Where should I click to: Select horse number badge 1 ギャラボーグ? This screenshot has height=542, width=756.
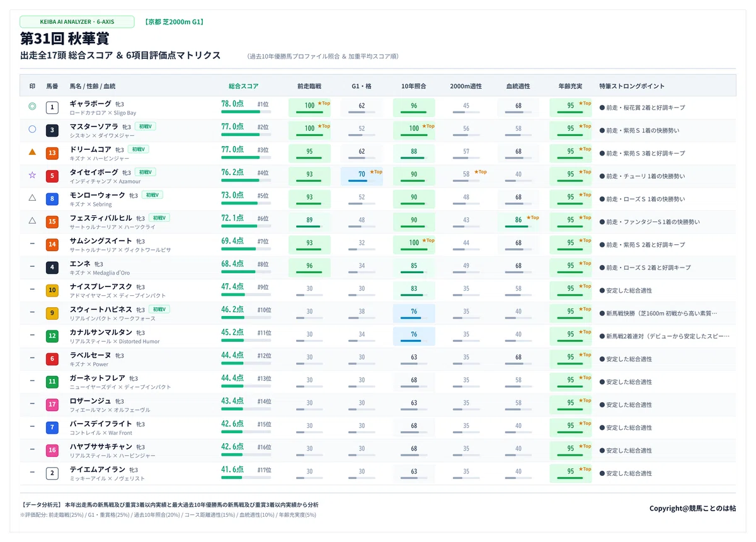(x=52, y=107)
